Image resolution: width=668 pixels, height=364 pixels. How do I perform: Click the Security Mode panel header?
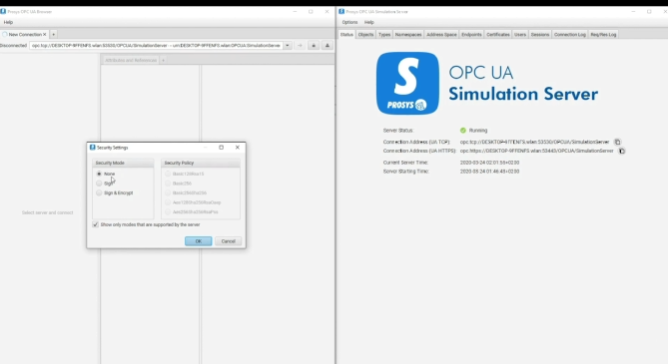[x=123, y=163]
